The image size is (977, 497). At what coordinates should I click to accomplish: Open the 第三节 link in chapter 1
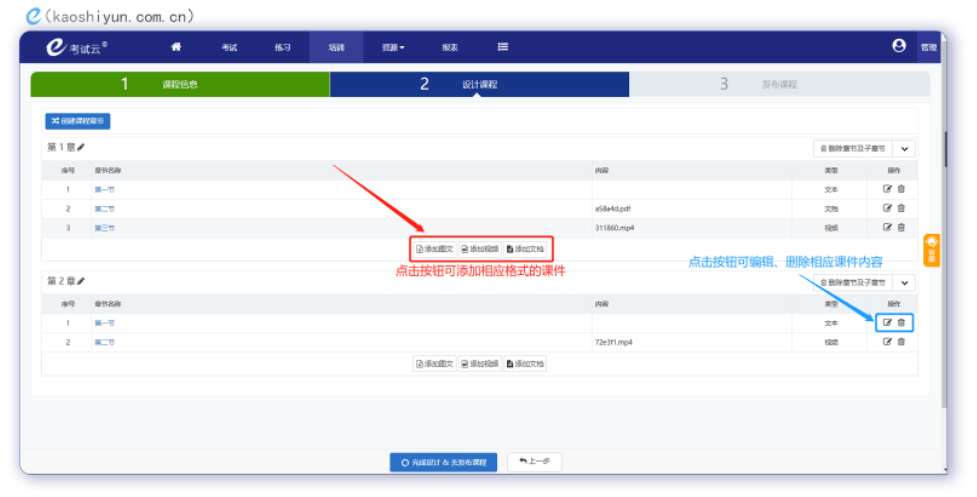pos(104,228)
